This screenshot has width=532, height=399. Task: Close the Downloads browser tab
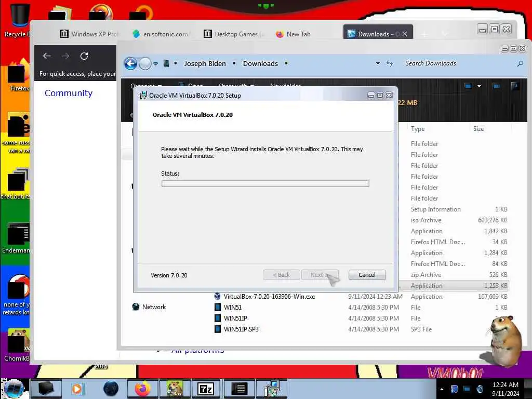(405, 34)
